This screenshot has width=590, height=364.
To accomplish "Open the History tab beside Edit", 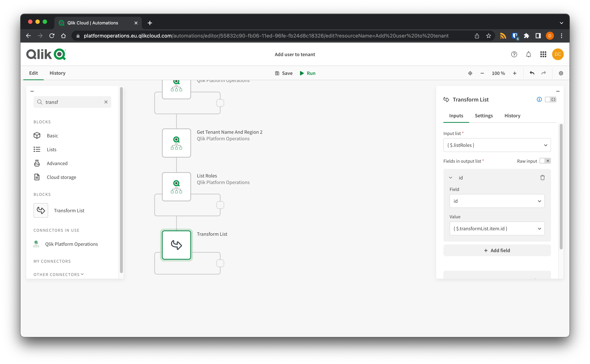I will tap(57, 73).
